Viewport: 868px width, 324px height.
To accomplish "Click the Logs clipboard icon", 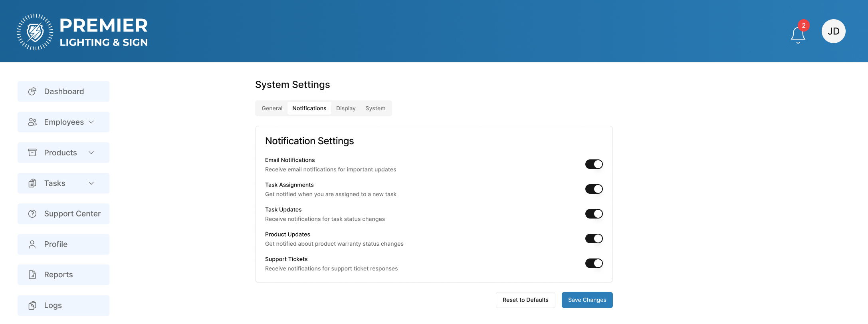I will click(x=32, y=306).
